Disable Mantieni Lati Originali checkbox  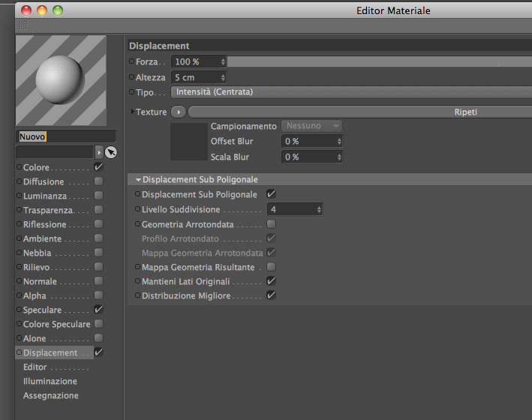point(271,281)
